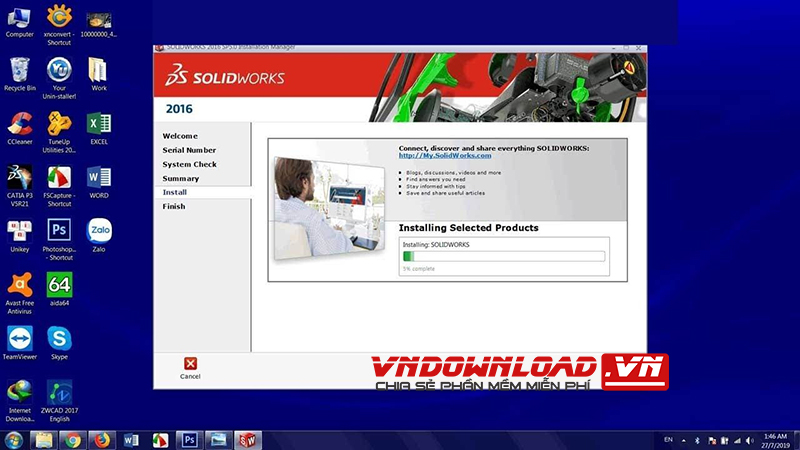Open the picture viewer taskbar button

(x=218, y=440)
